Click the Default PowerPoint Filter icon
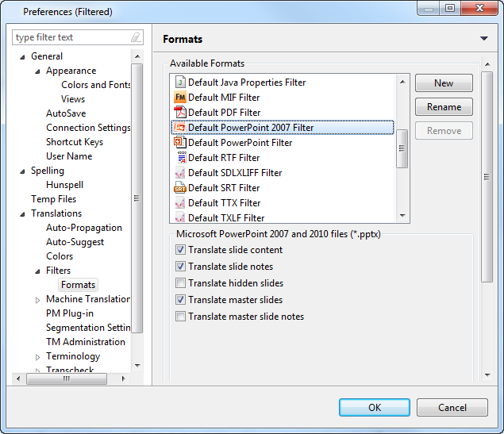 point(180,142)
